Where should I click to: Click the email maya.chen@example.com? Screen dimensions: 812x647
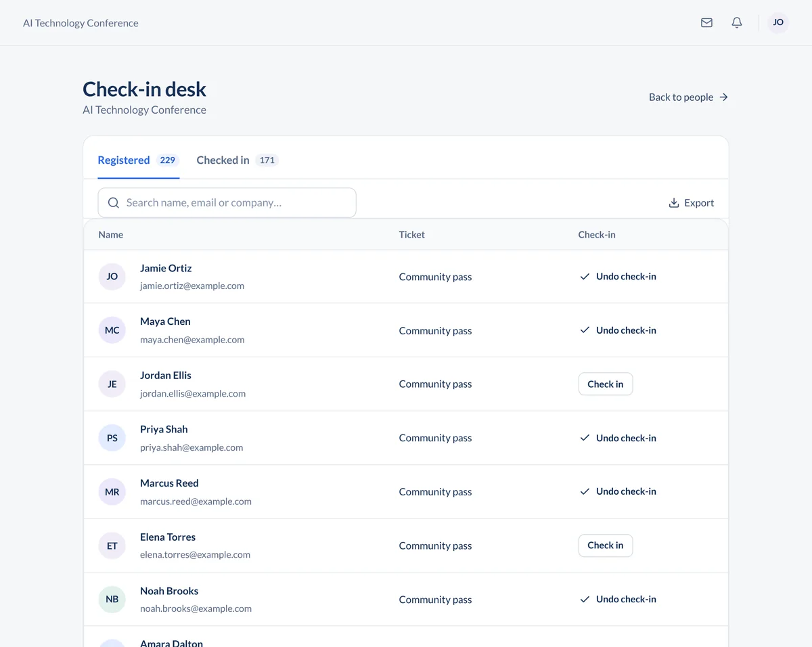pyautogui.click(x=192, y=340)
